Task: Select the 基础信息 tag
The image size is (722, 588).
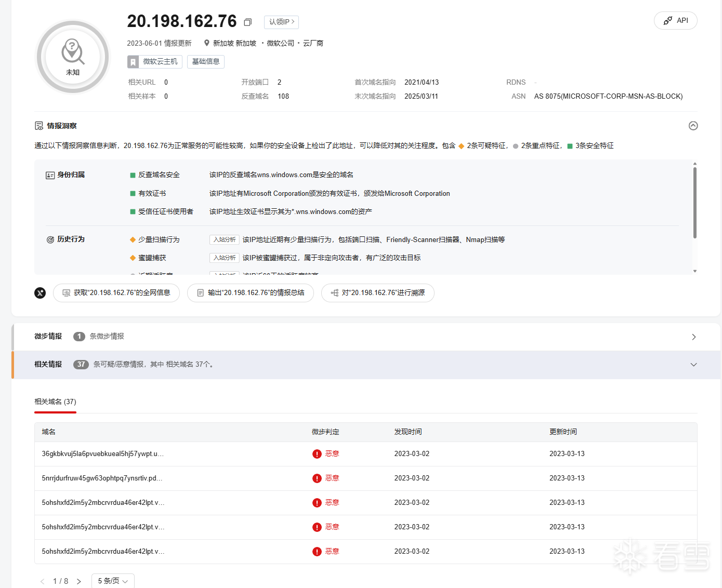Action: tap(206, 62)
